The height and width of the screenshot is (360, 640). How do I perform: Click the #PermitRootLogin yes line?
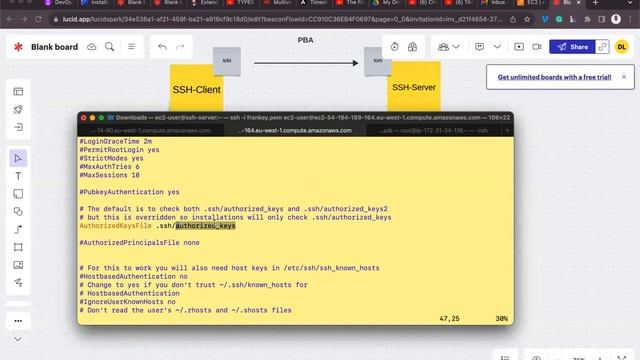click(x=120, y=150)
